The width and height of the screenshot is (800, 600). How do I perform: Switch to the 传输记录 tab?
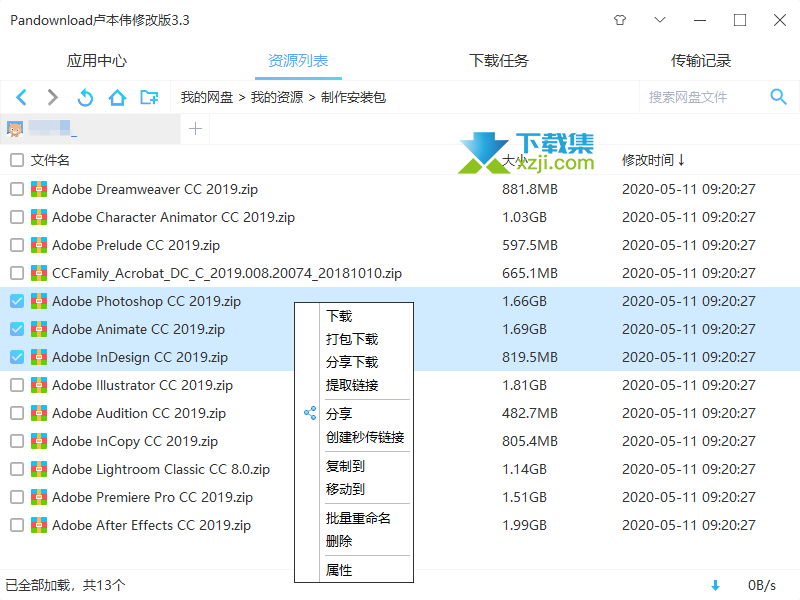coord(701,61)
